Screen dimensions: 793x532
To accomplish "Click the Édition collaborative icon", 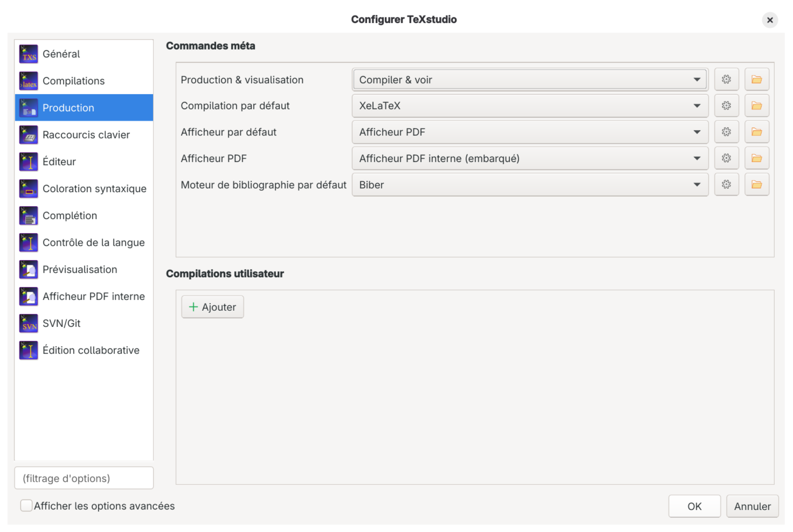I will pyautogui.click(x=29, y=350).
